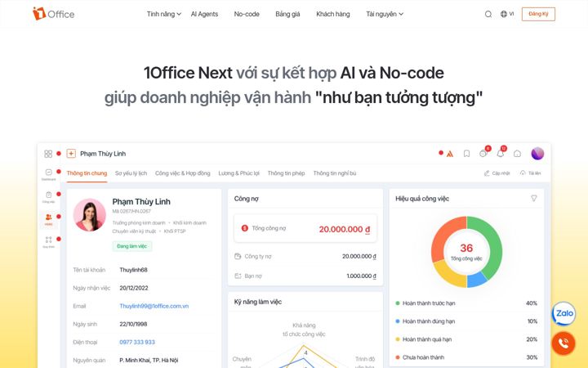Click the 1.000.000 đ Bạn nợ amount

pos(361,276)
